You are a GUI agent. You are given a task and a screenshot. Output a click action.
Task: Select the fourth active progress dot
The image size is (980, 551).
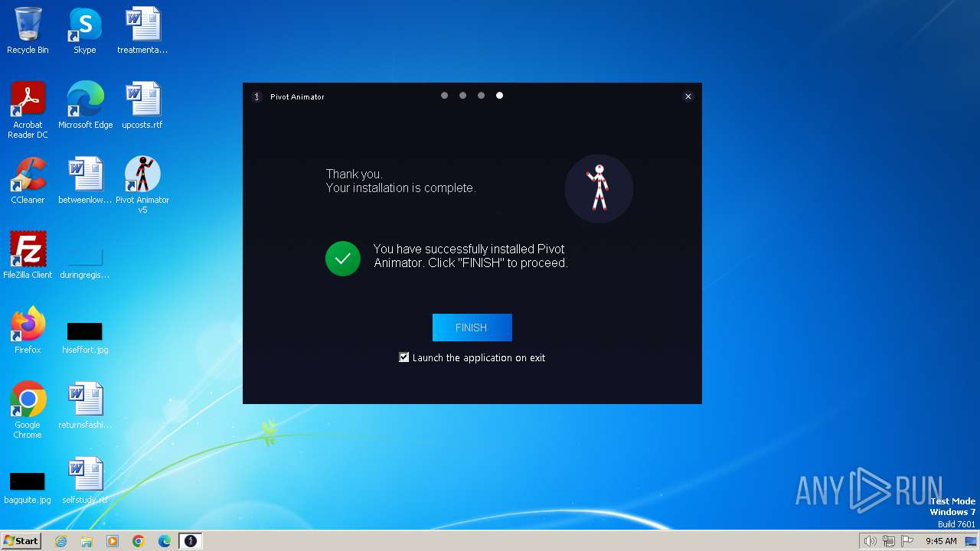coord(499,96)
